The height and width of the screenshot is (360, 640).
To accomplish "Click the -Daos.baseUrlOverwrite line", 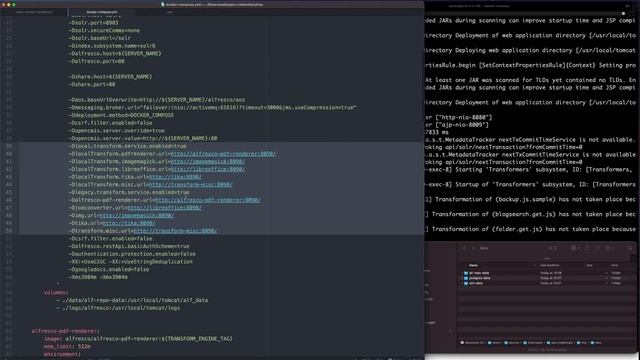I will coord(157,100).
